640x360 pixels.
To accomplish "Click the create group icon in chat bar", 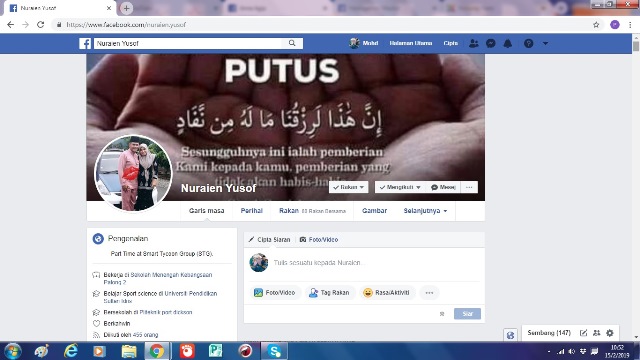I will [x=597, y=333].
